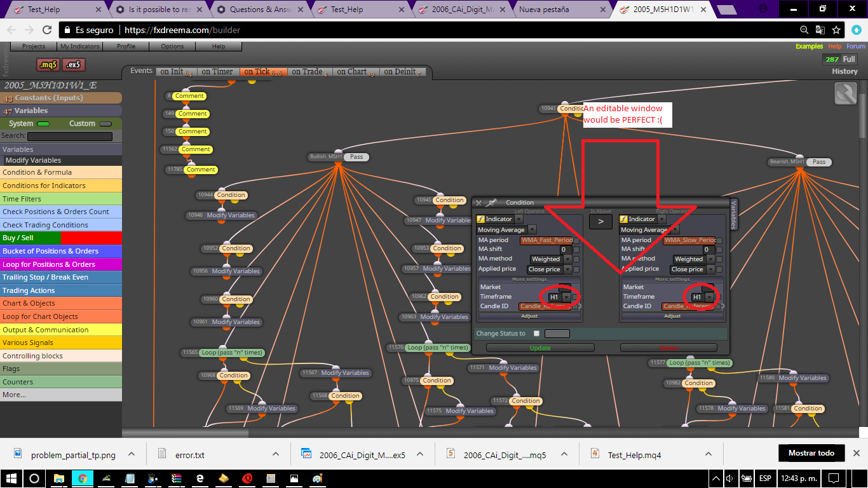The height and width of the screenshot is (488, 868).
Task: Open the Chrome menu three dots
Action: (x=855, y=30)
